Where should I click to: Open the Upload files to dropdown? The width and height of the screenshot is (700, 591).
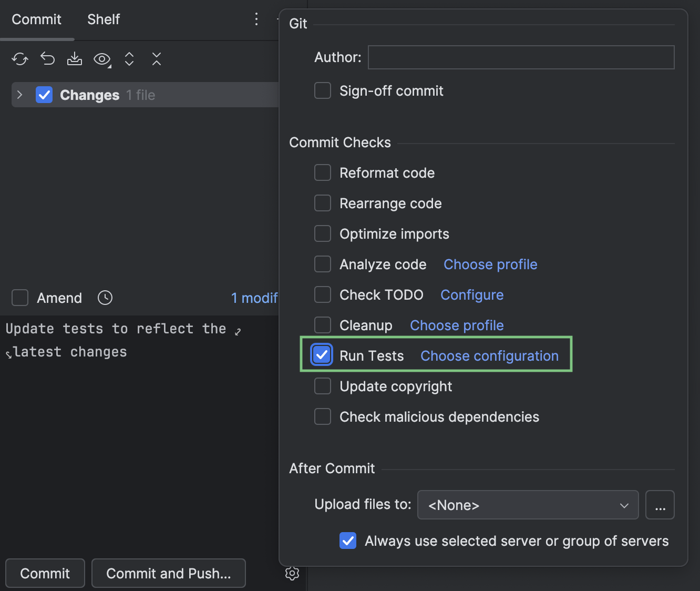click(x=527, y=505)
